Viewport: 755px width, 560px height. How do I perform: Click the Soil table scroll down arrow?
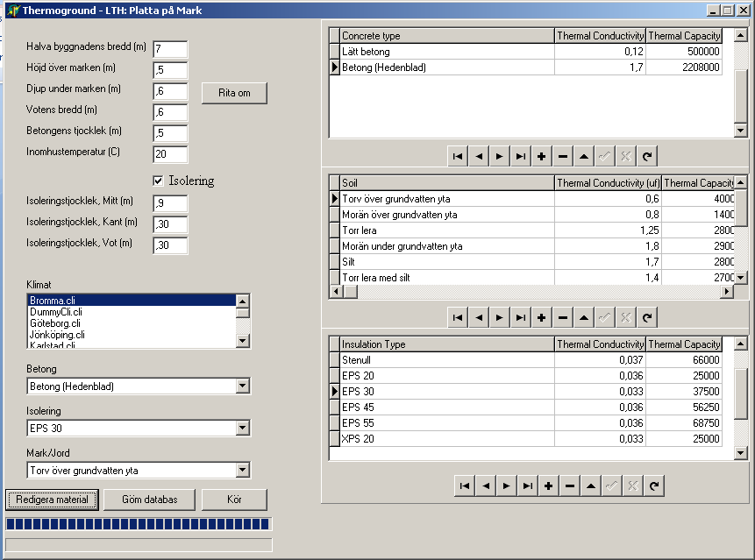pyautogui.click(x=741, y=278)
